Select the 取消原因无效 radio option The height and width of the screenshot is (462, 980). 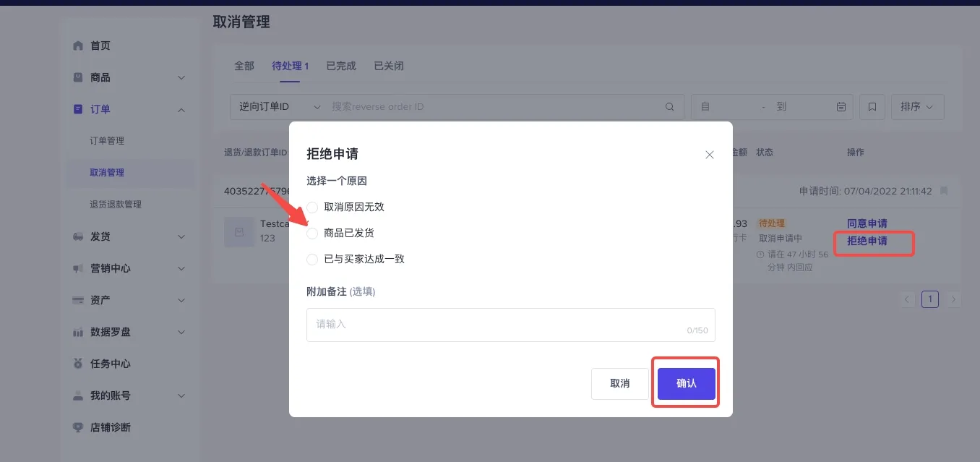(x=312, y=208)
